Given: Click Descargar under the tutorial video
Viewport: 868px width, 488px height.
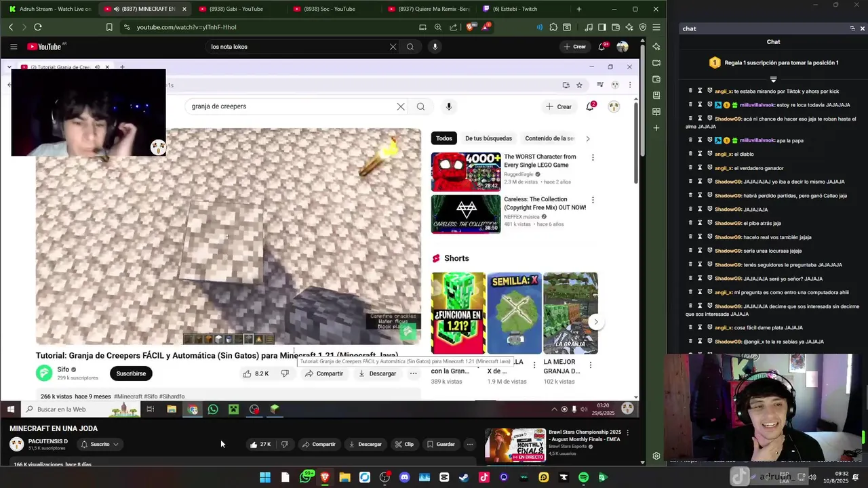Looking at the screenshot, I should click(x=377, y=373).
